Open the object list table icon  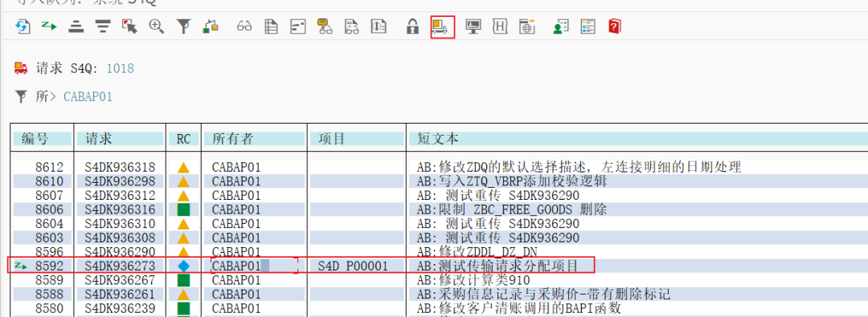click(x=271, y=26)
